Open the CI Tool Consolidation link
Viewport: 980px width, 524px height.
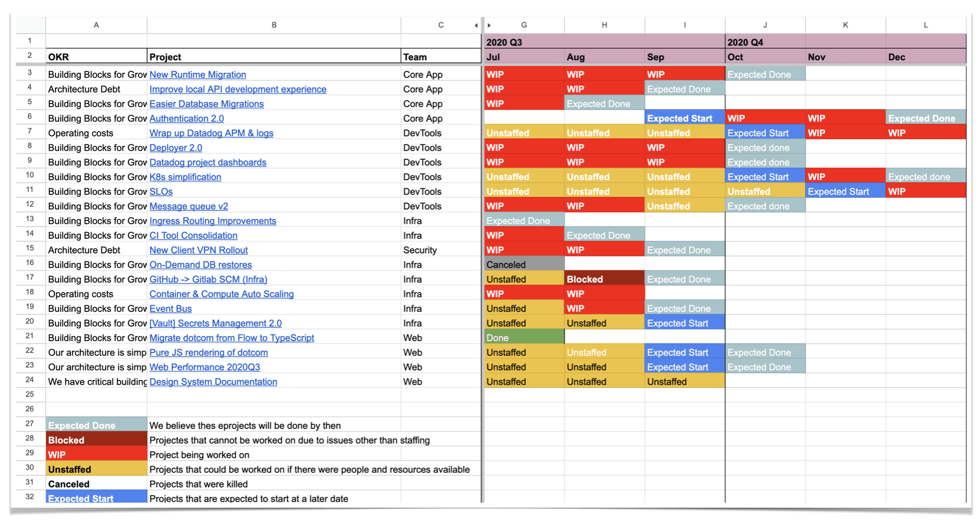pos(193,236)
